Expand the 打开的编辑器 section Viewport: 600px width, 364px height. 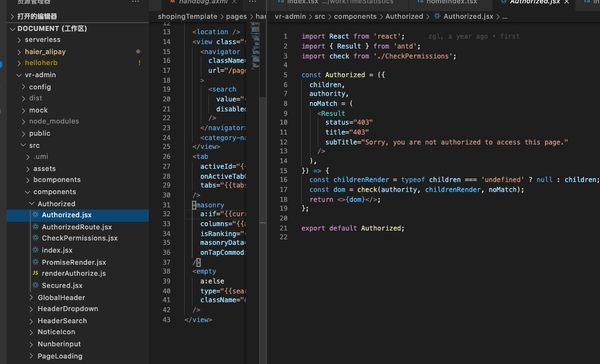(x=12, y=17)
